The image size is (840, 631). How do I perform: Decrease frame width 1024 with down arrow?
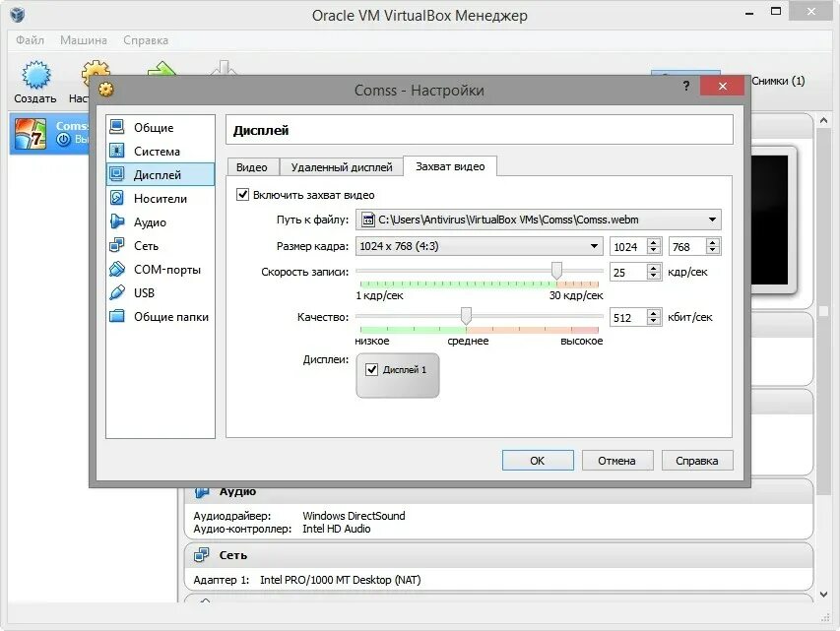(653, 250)
